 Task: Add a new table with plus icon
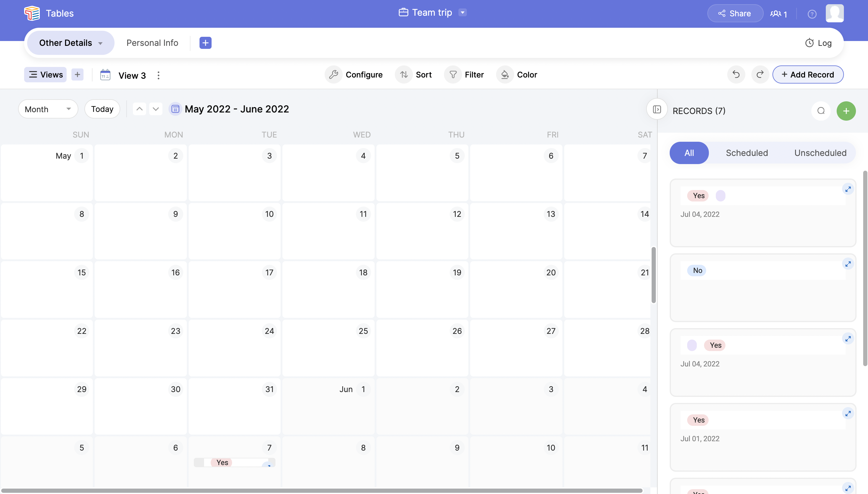pyautogui.click(x=205, y=43)
